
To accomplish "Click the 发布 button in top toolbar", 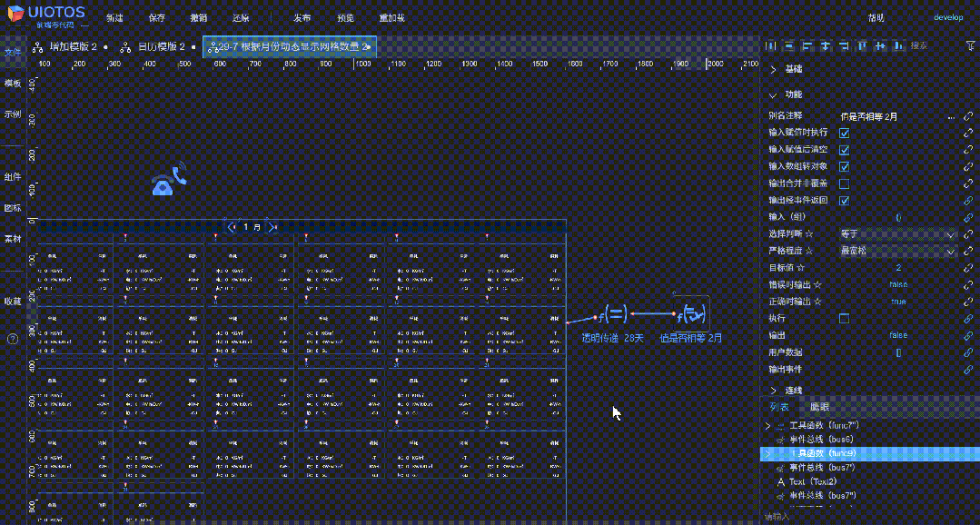I will [302, 17].
